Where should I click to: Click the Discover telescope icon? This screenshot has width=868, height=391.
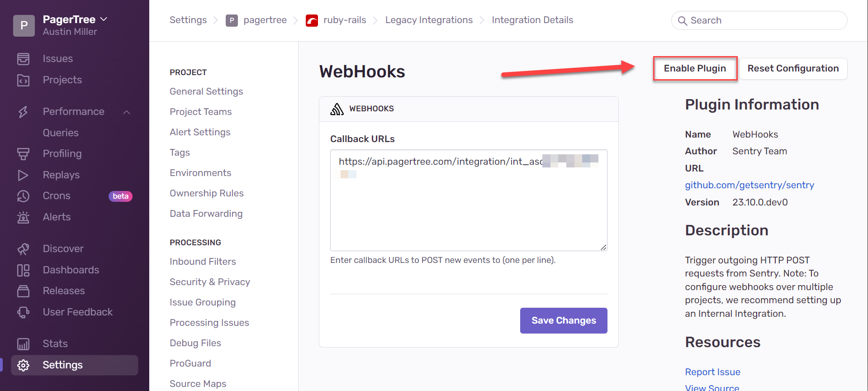coord(23,249)
